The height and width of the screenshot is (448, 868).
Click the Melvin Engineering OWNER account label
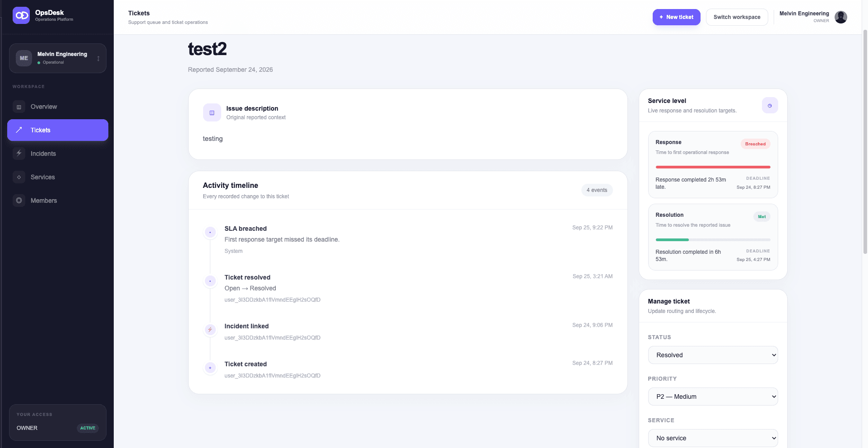804,17
